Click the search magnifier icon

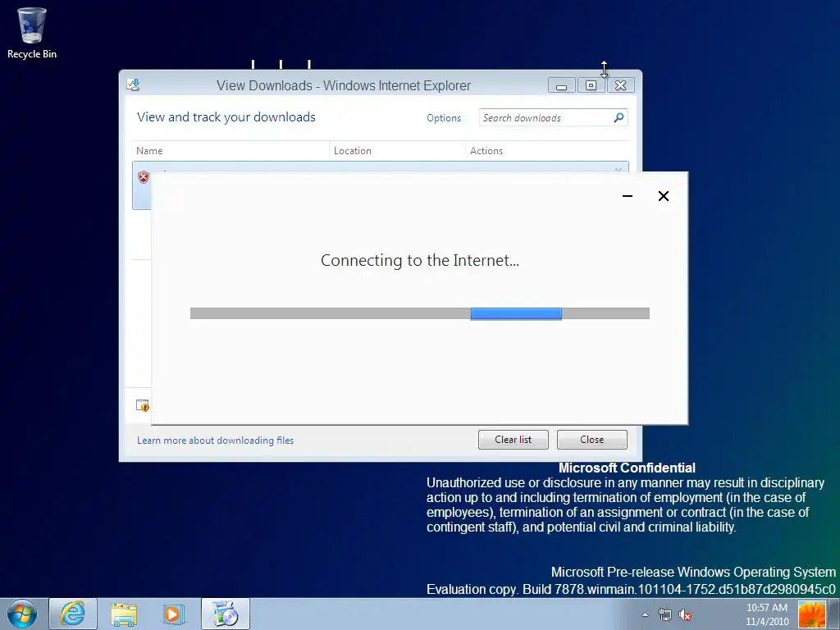pos(619,117)
